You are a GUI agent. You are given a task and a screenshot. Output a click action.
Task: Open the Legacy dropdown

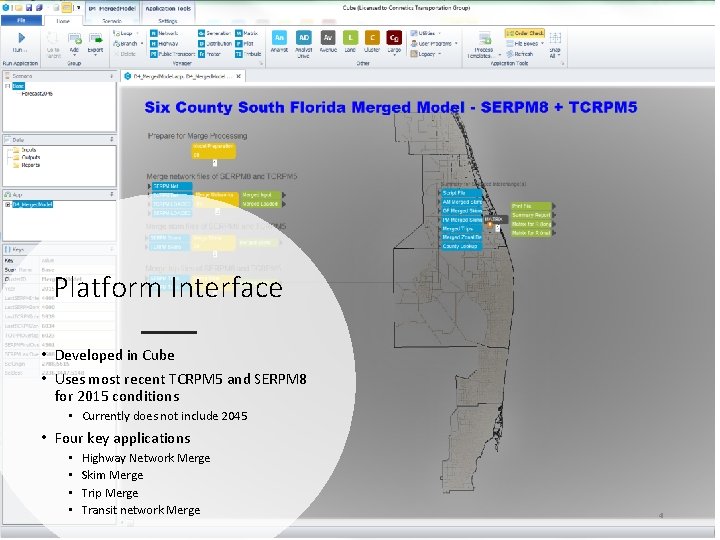coord(426,54)
